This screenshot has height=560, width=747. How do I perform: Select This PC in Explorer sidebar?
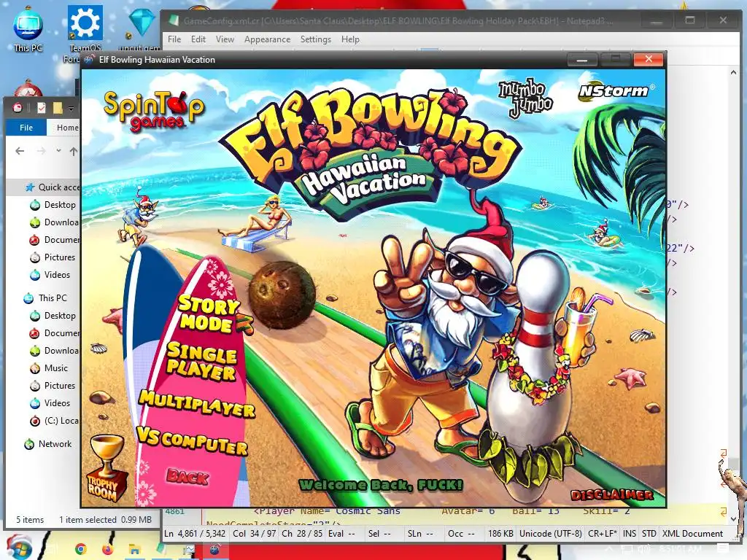(46, 298)
